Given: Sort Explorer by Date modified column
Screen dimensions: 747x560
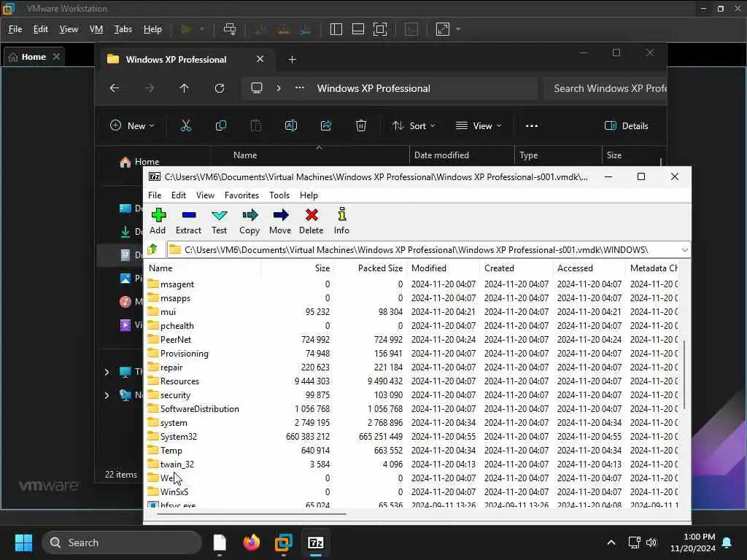Looking at the screenshot, I should 462,155.
